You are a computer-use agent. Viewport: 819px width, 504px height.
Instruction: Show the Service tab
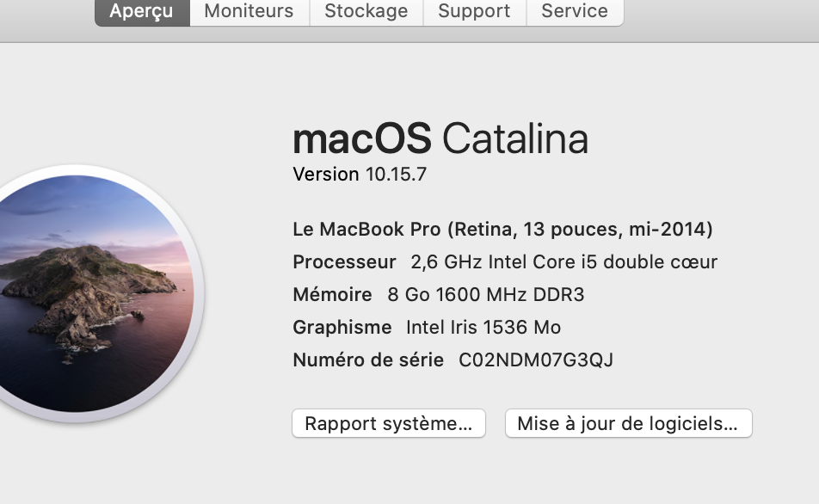(x=574, y=12)
